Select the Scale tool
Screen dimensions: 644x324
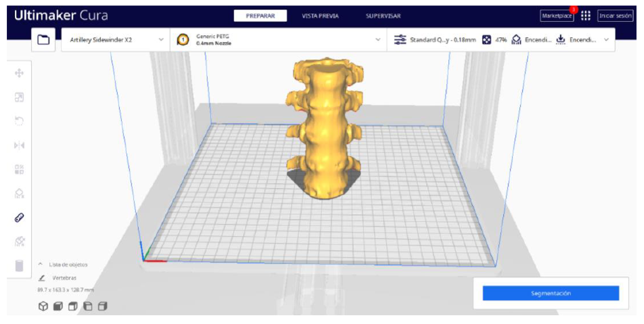point(19,97)
